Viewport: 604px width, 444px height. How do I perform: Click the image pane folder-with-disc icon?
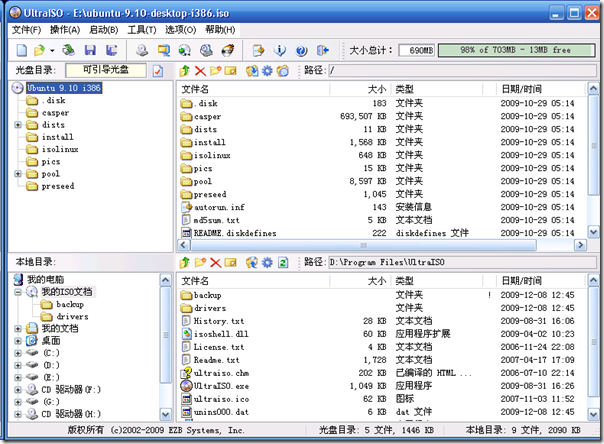tap(282, 70)
